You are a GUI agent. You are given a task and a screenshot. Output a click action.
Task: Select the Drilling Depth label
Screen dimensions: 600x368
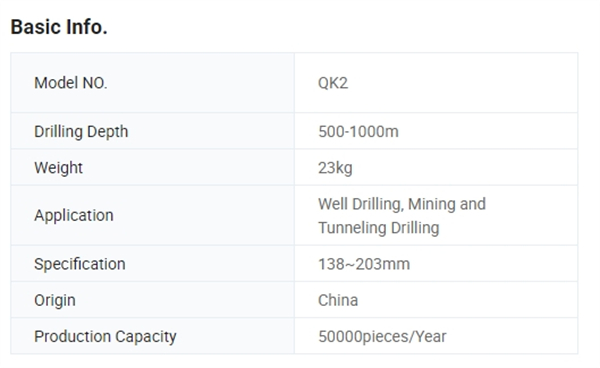coord(81,131)
